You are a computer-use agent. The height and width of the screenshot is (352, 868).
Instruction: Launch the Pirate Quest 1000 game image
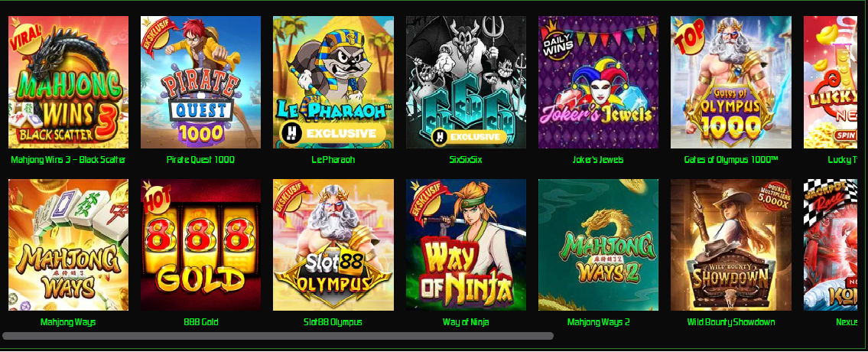coord(200,82)
